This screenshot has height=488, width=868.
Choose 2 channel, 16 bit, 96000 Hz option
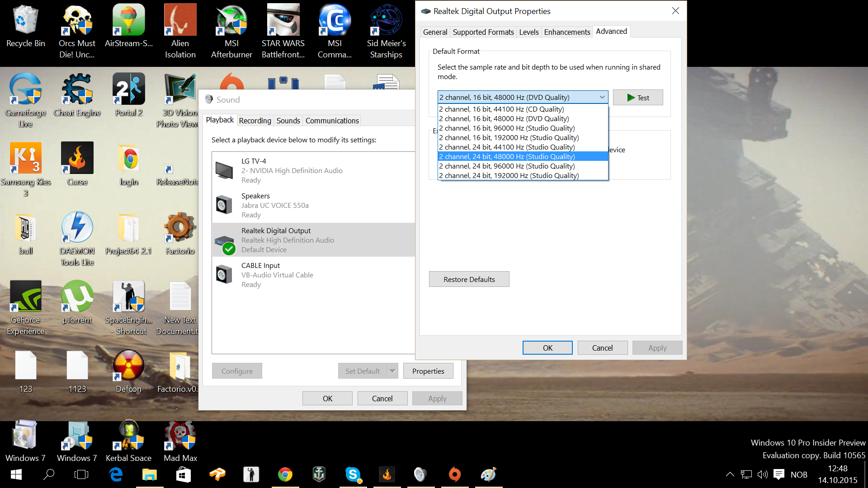523,128
